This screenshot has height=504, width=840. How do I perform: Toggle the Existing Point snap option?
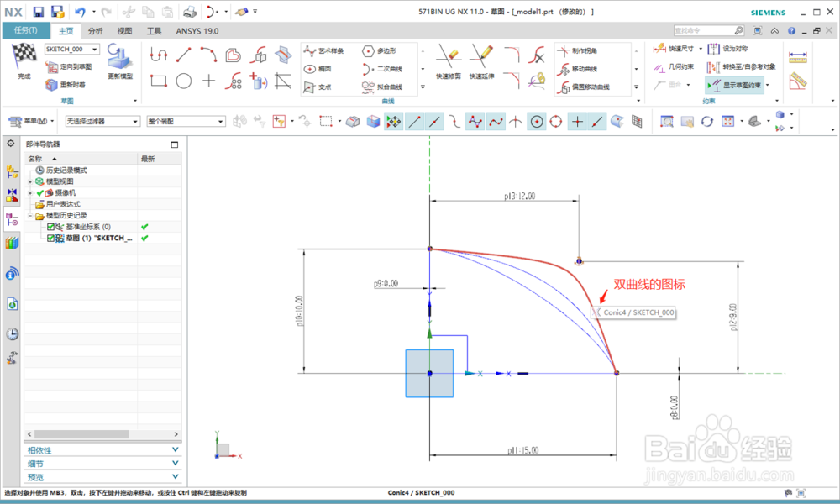point(577,122)
